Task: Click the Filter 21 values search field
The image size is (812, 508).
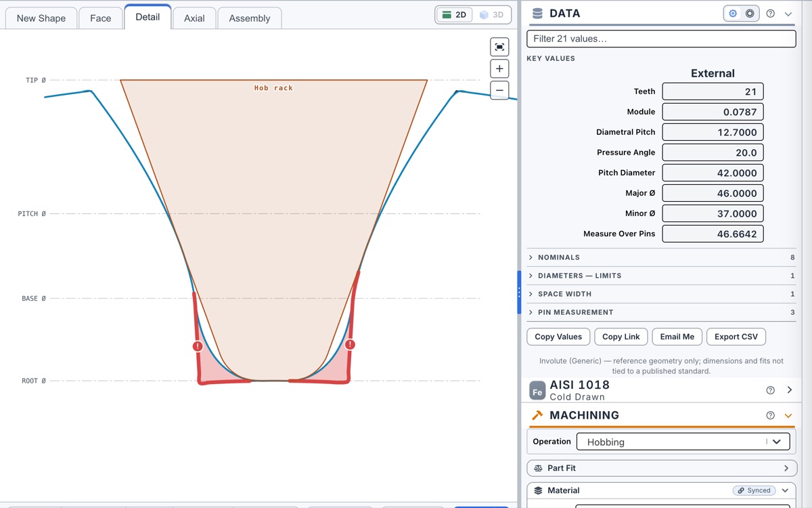Action: pyautogui.click(x=661, y=39)
